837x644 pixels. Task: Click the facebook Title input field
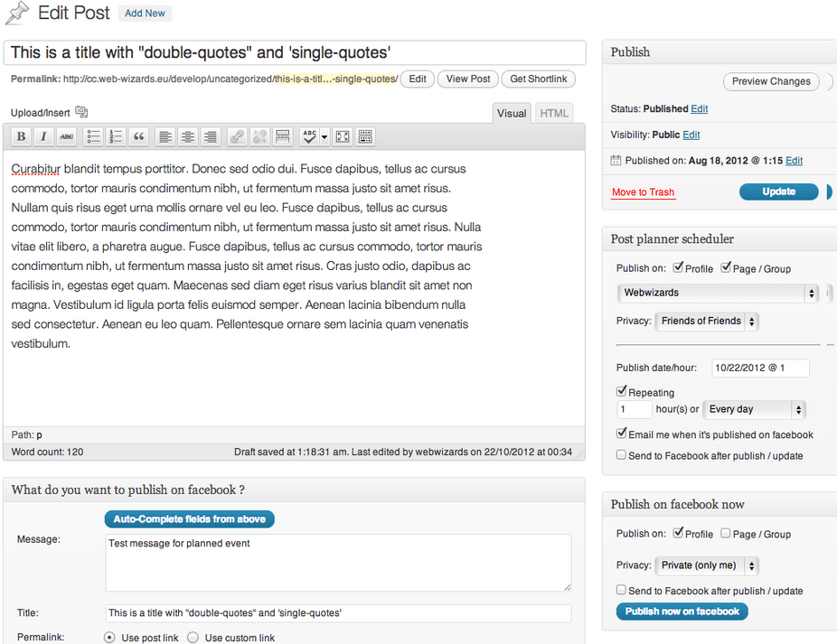click(338, 613)
